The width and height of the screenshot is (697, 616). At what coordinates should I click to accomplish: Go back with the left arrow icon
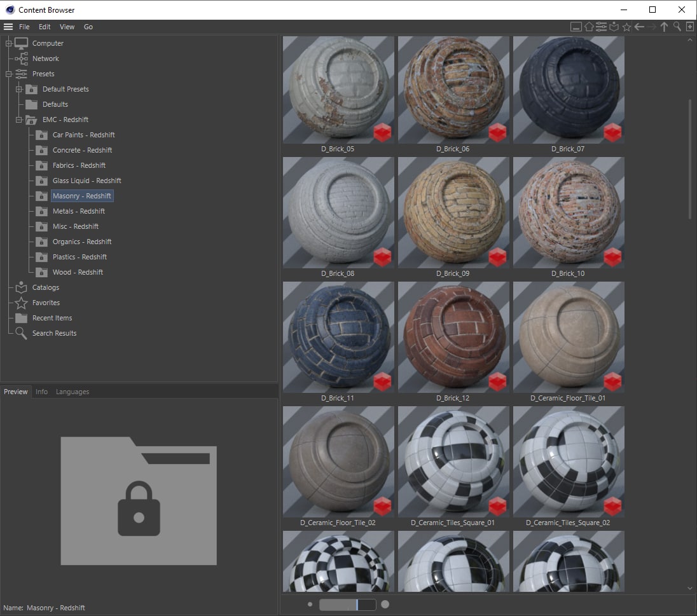pyautogui.click(x=639, y=27)
